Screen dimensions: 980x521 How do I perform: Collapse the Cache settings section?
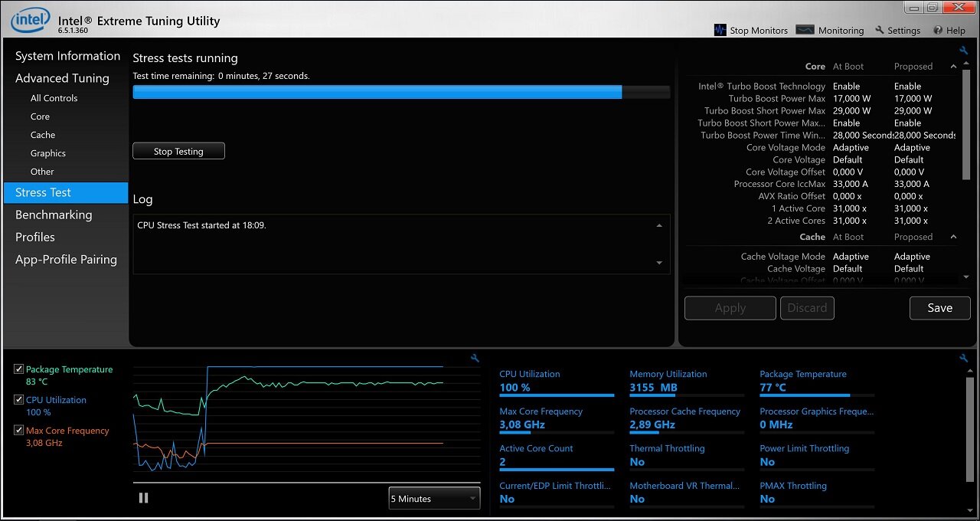point(953,237)
